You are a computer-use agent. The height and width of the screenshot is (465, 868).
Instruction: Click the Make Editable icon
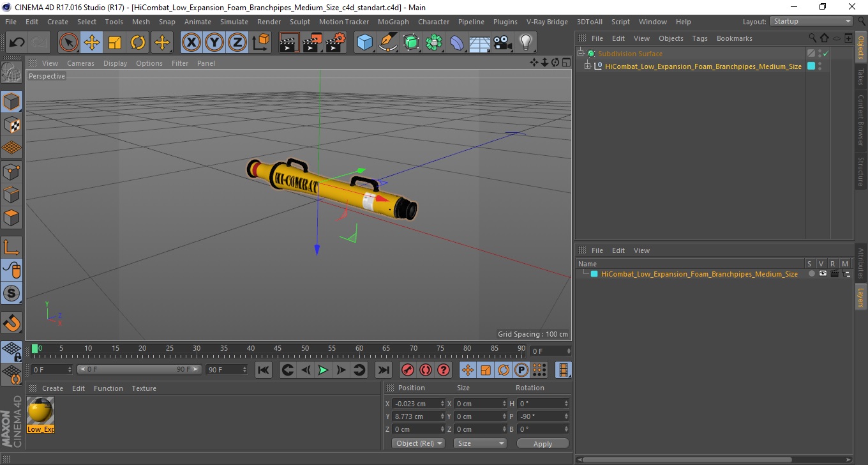pyautogui.click(x=11, y=73)
